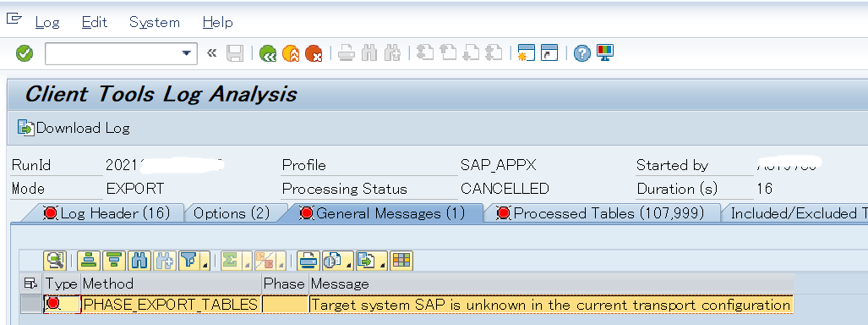Click the green Back icon
The height and width of the screenshot is (325, 868).
click(x=268, y=54)
